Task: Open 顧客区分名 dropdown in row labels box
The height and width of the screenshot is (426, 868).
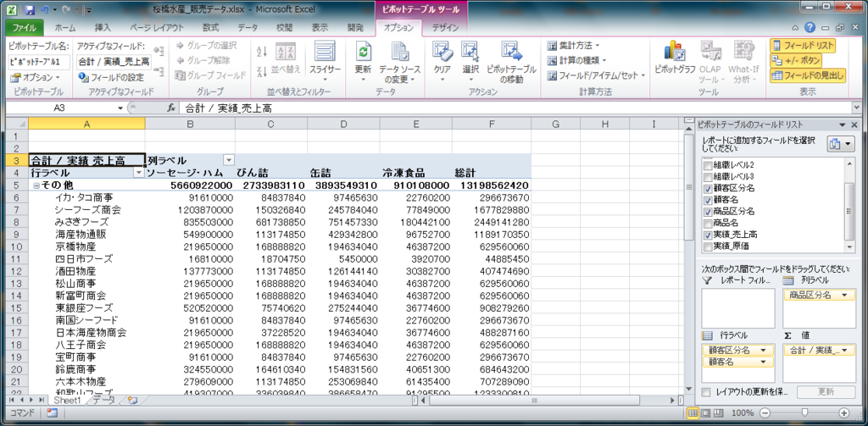Action: pyautogui.click(x=765, y=350)
